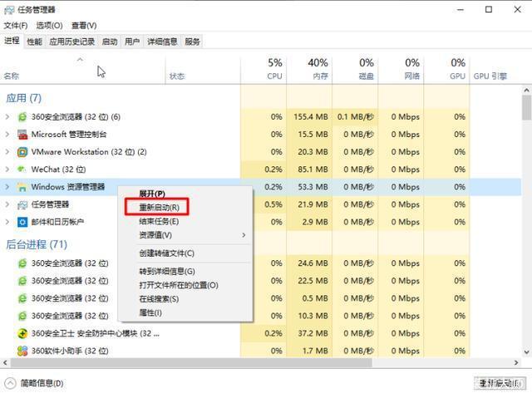
Task: Click the 360安全卫士 shield icon
Action: click(x=22, y=333)
